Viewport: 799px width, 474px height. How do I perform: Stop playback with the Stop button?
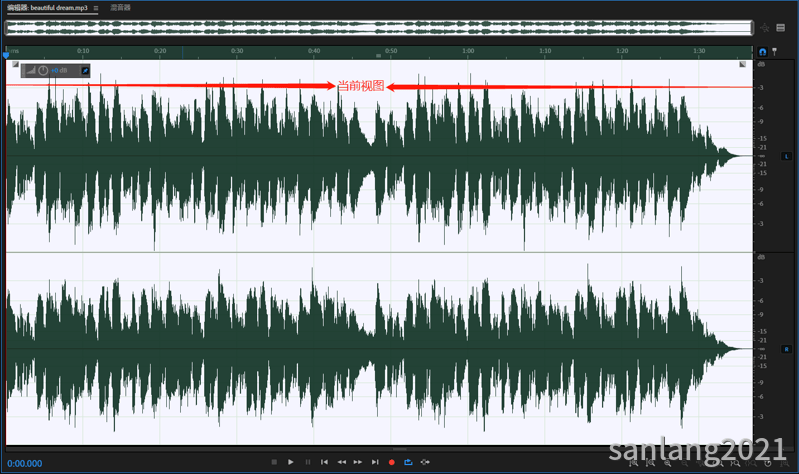274,462
